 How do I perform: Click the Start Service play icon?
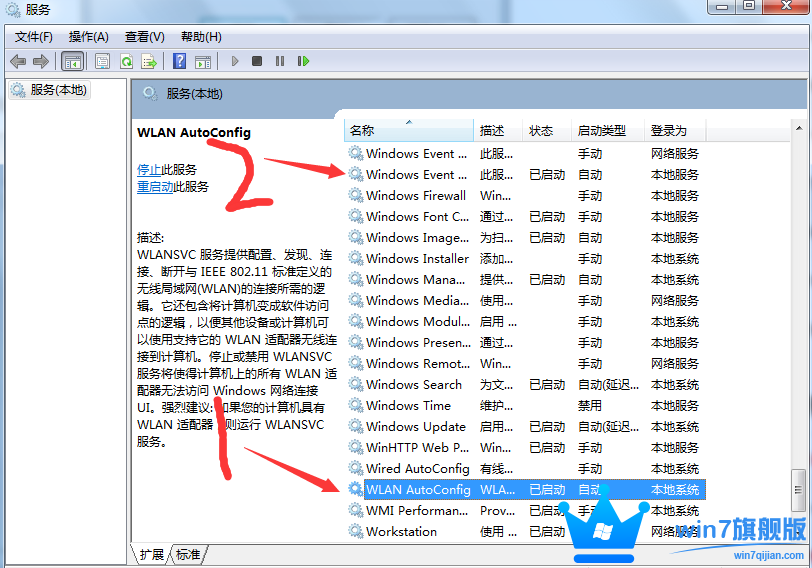235,61
